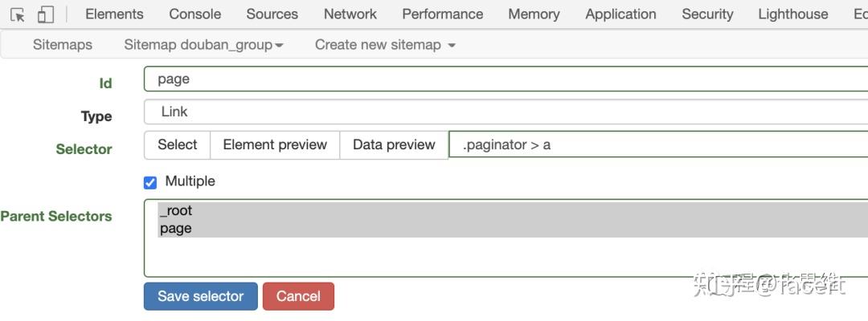Open the Sources tab
Viewport: 868px width, 321px height.
click(272, 14)
